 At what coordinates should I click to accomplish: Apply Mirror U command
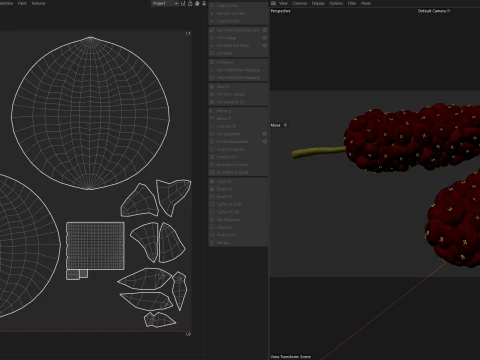click(x=238, y=111)
